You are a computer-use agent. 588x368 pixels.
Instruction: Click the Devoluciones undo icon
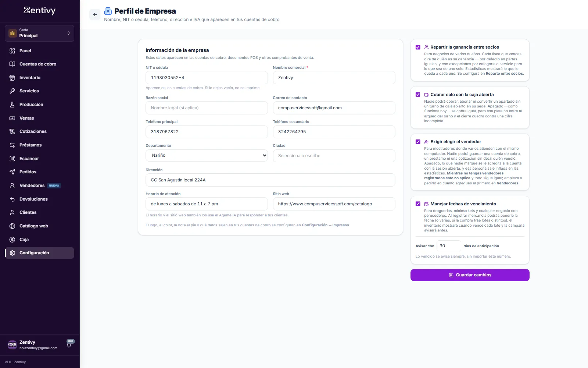[x=12, y=199]
